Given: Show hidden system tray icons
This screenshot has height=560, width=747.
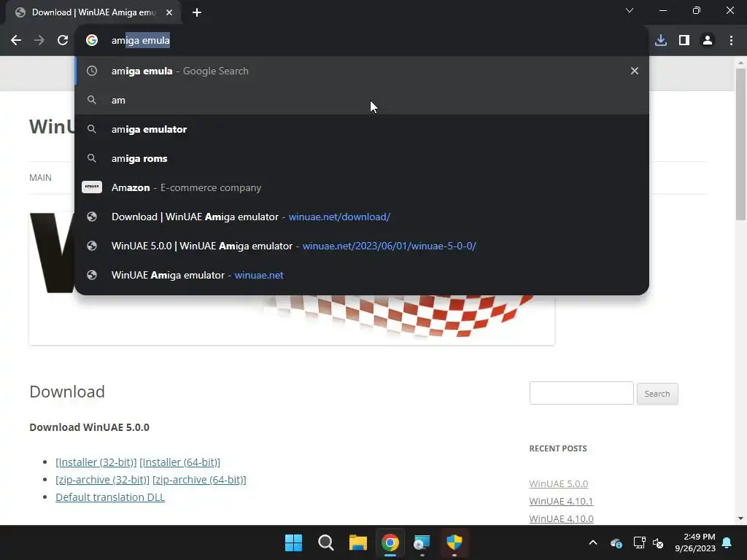Looking at the screenshot, I should coord(593,542).
